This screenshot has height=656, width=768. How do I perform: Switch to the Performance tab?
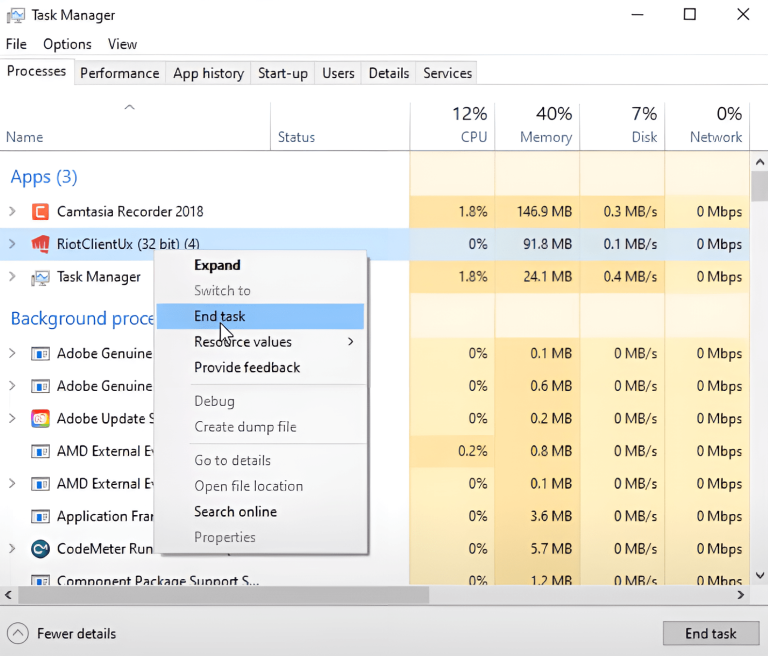[119, 73]
